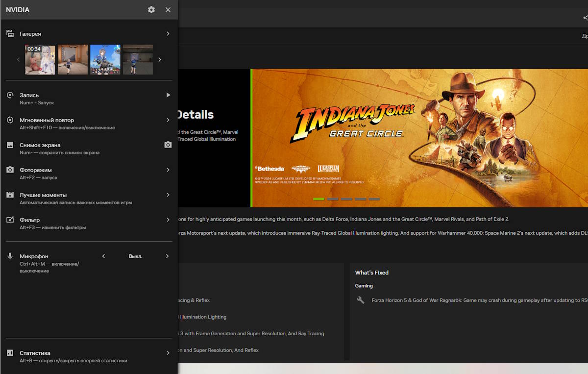Open the 00:34 video thumbnail
The image size is (588, 374).
pos(40,60)
